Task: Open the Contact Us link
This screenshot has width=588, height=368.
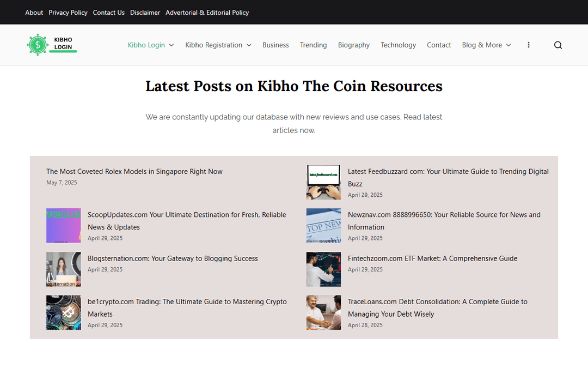Action: (x=109, y=13)
